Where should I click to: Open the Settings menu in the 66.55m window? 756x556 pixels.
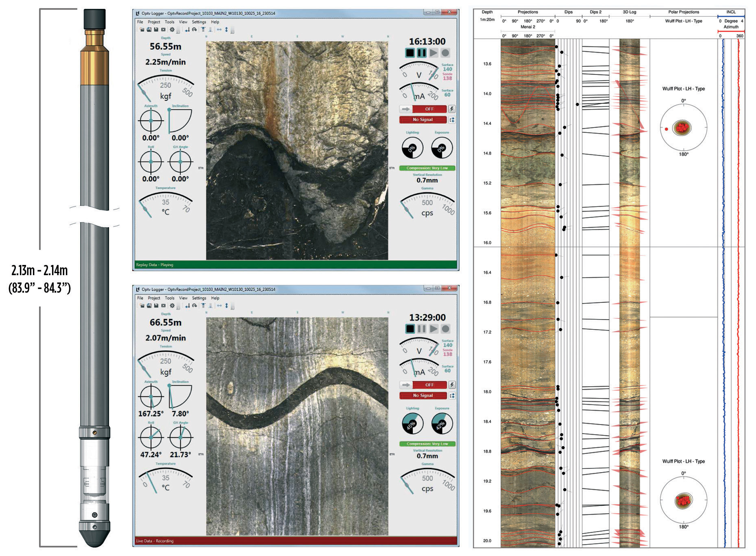pos(199,298)
